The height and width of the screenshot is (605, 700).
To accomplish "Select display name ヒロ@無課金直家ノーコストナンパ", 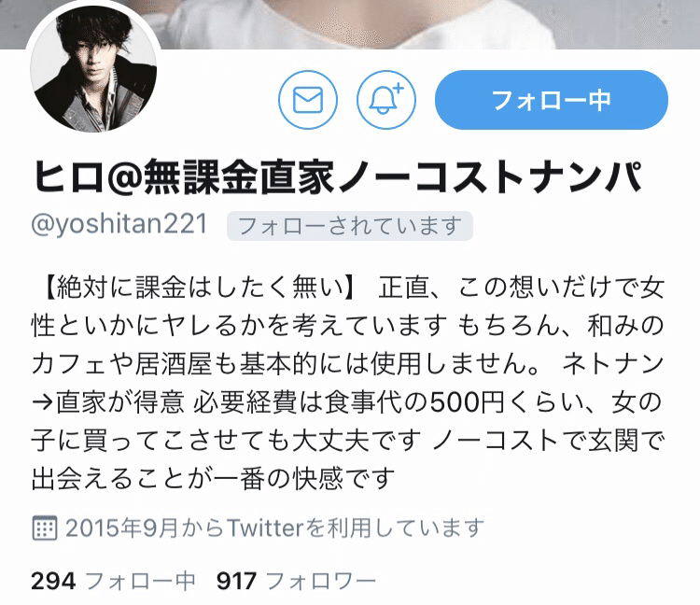I will click(x=338, y=176).
